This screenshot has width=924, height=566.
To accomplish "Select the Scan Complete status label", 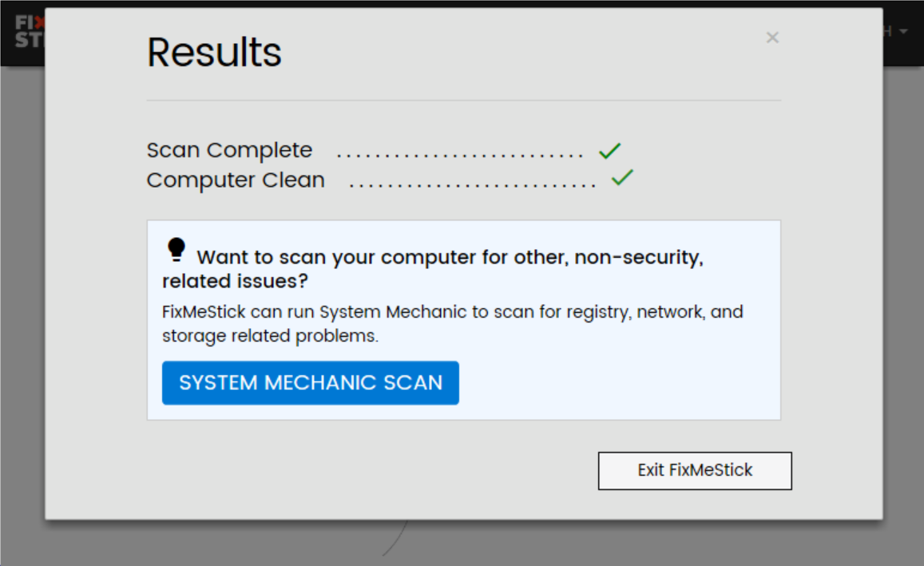I will coord(229,150).
